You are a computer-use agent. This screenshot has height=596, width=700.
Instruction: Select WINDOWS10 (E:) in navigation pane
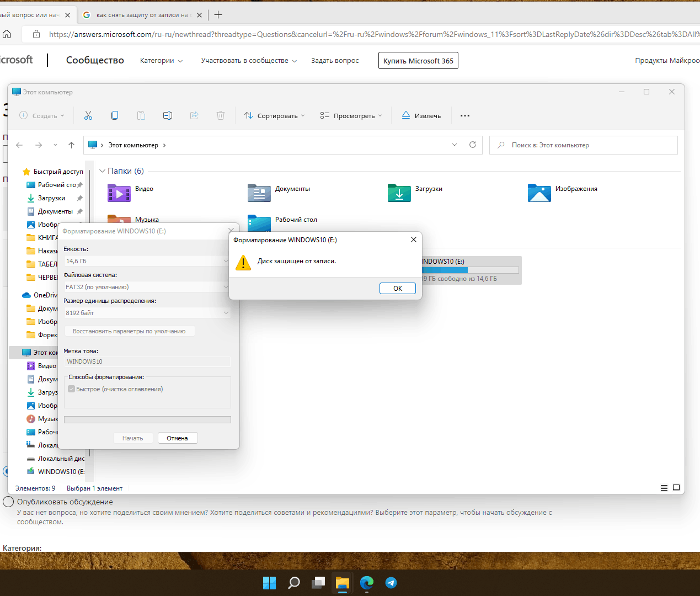tap(56, 472)
